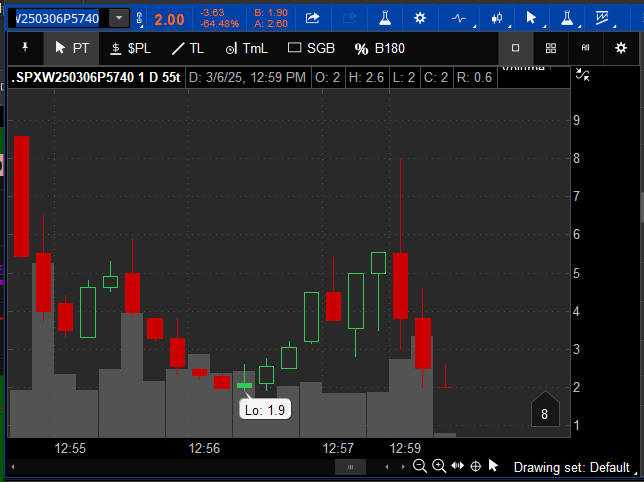This screenshot has height=482, width=644.
Task: Open the drawing toolbar gear settings
Action: [621, 48]
